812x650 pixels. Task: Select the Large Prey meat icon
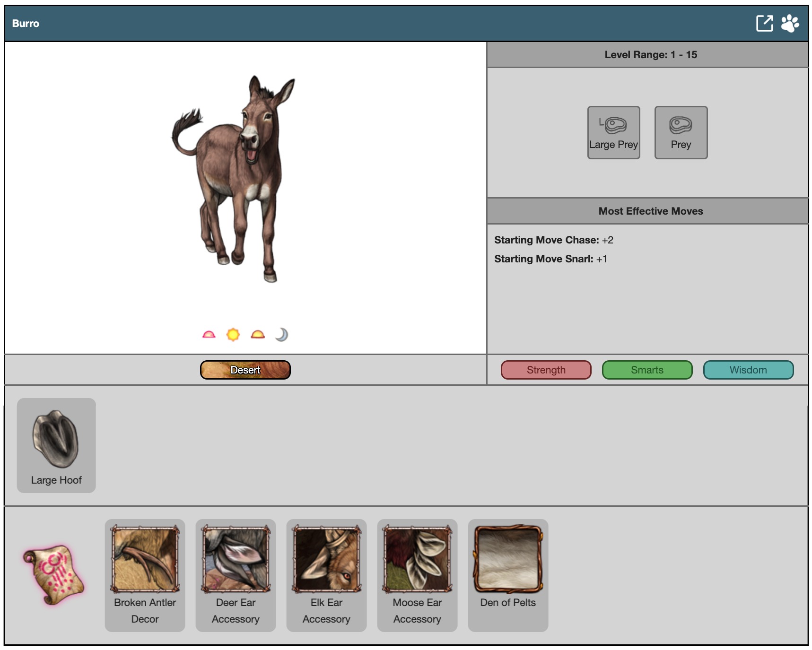pyautogui.click(x=613, y=132)
